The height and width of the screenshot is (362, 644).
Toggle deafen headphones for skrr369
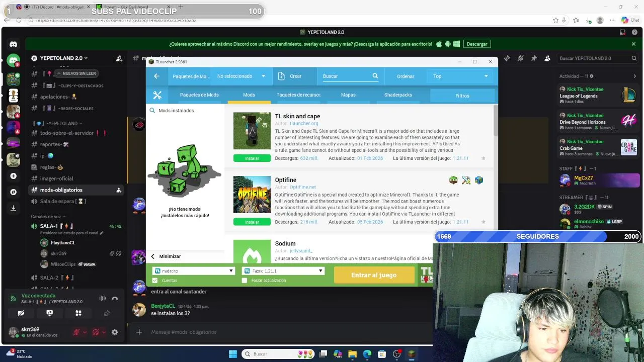[96, 332]
